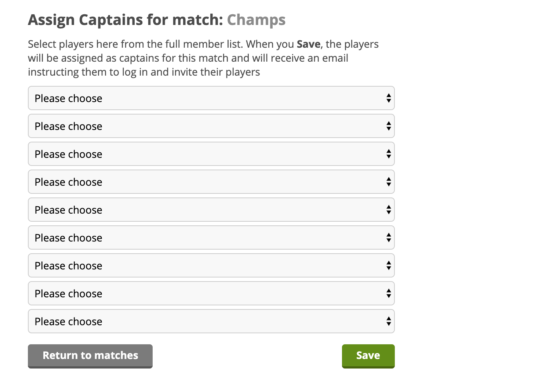The height and width of the screenshot is (392, 546).
Task: Click the up-down arrows on the eighth dropdown
Action: click(x=389, y=293)
